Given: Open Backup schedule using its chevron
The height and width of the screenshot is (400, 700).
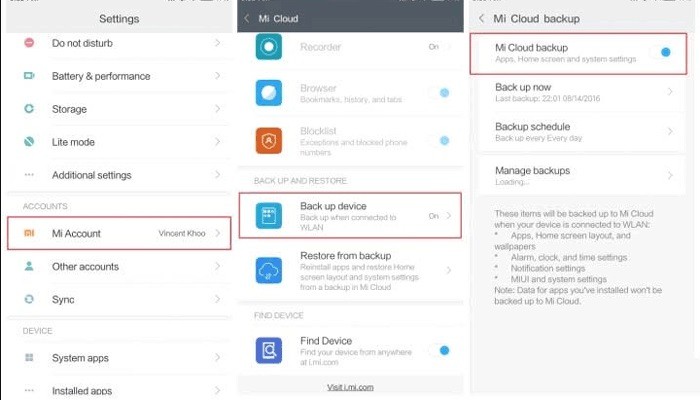Looking at the screenshot, I should (670, 132).
